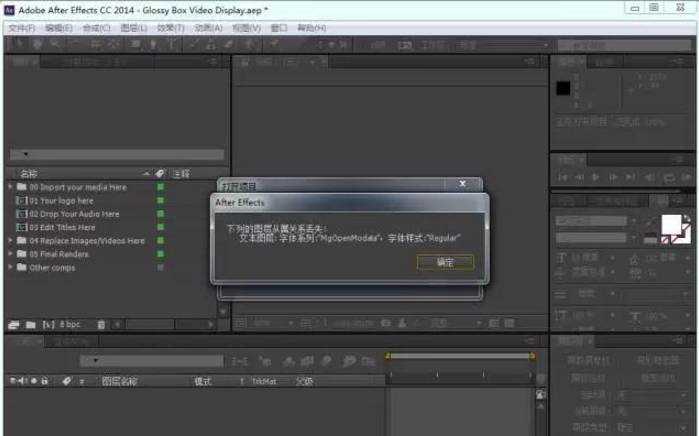Screen dimensions: 699x436
Task: Toggle loop option in Preview panel
Action: tap(669, 177)
